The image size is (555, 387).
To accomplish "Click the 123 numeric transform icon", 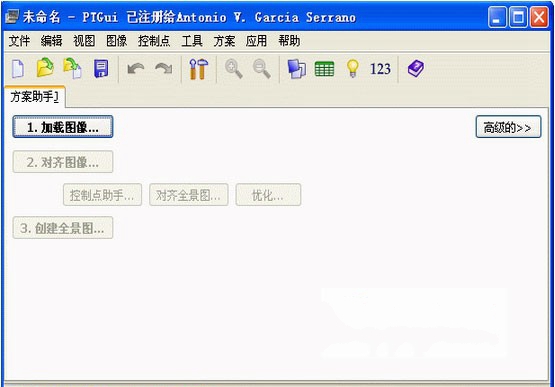I will [380, 69].
